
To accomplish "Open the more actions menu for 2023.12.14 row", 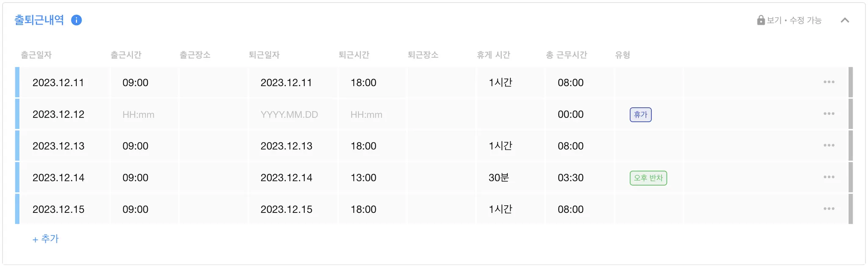I will (x=829, y=177).
